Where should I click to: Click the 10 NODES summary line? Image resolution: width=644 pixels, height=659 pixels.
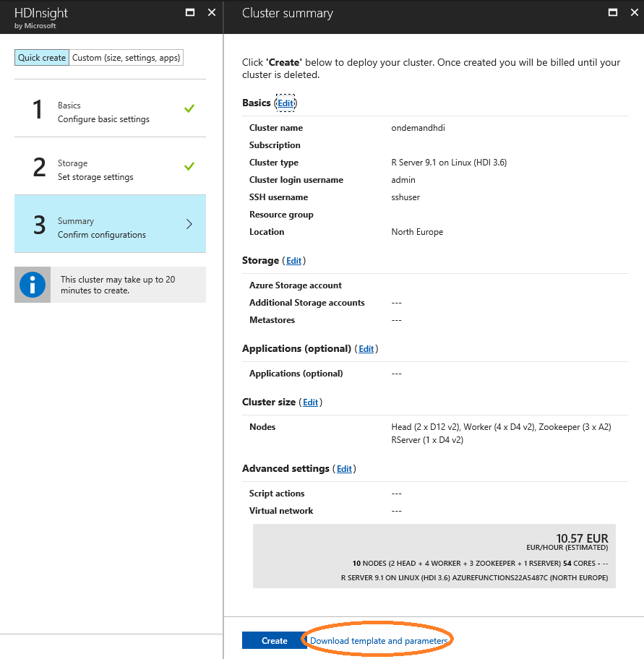(x=480, y=563)
